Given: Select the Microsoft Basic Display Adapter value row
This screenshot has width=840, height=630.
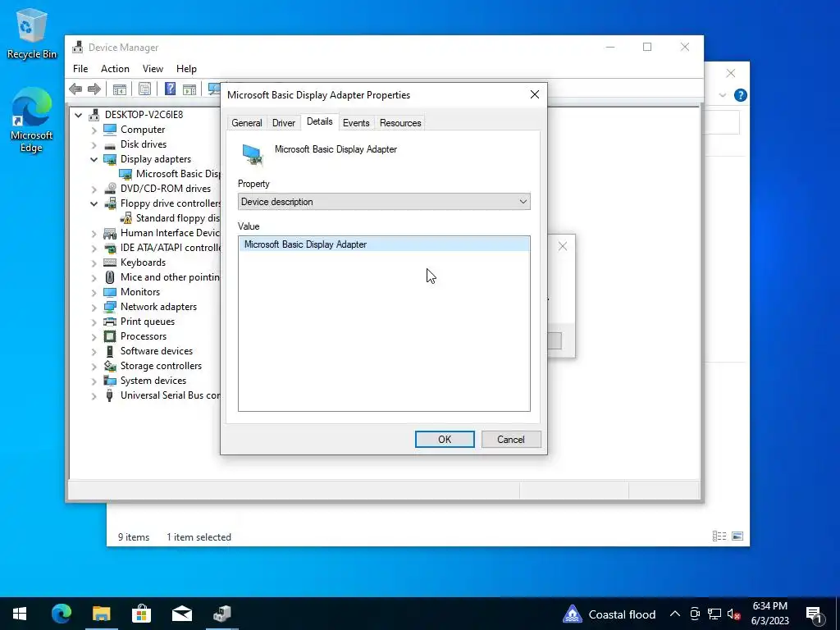Looking at the screenshot, I should click(x=384, y=244).
